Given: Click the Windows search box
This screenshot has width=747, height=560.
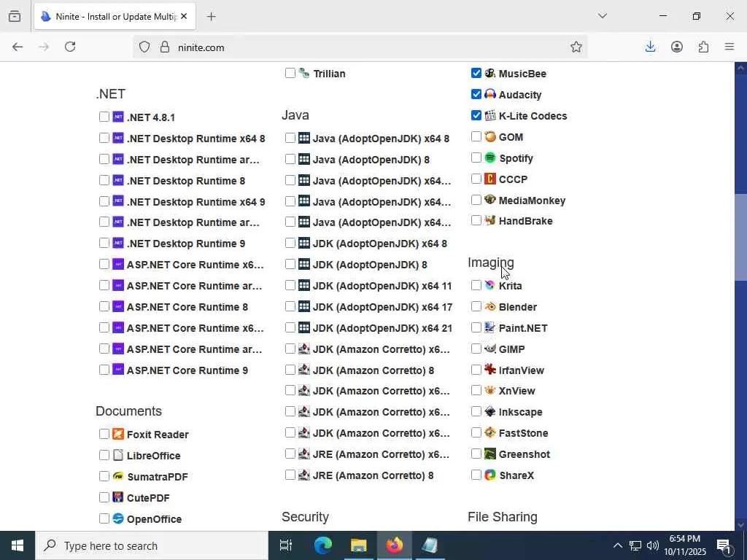Looking at the screenshot, I should (152, 545).
